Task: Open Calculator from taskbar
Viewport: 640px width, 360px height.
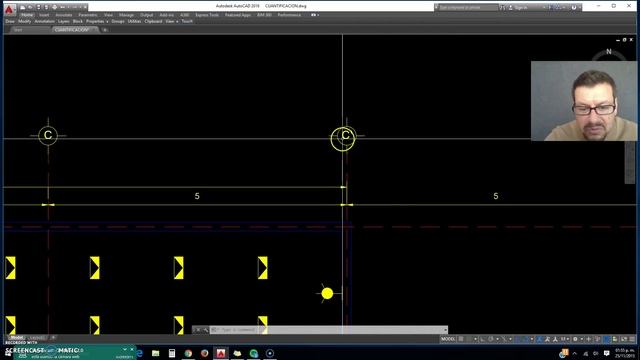Action: 172,353
